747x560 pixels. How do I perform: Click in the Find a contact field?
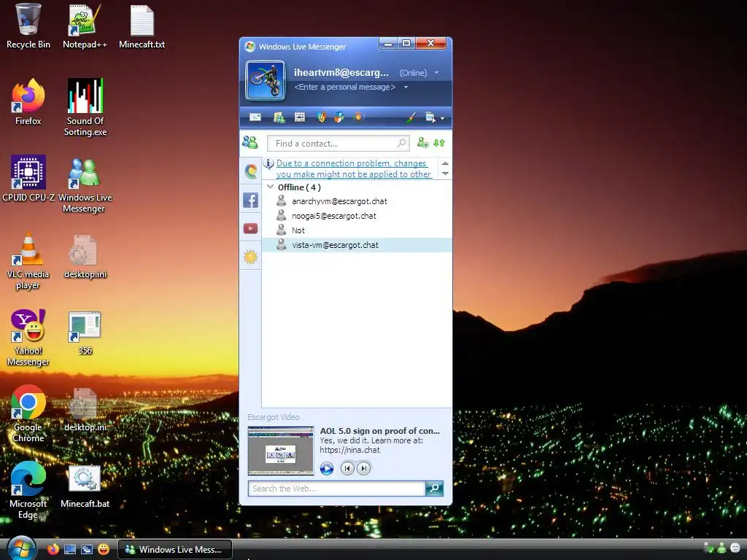338,144
